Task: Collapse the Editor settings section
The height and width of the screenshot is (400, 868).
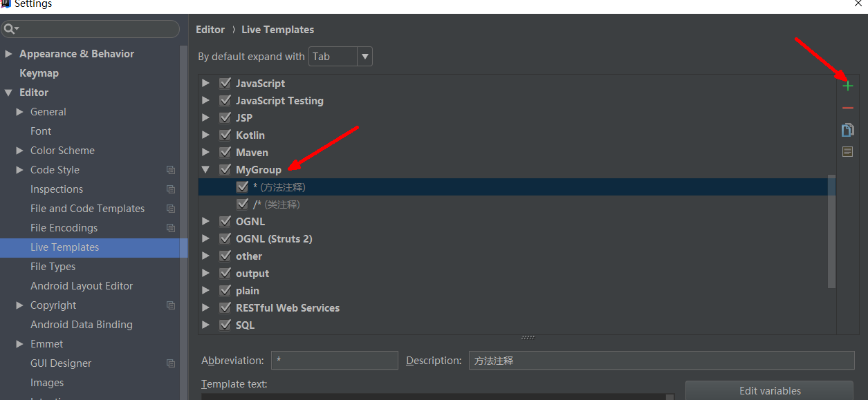Action: click(x=8, y=93)
